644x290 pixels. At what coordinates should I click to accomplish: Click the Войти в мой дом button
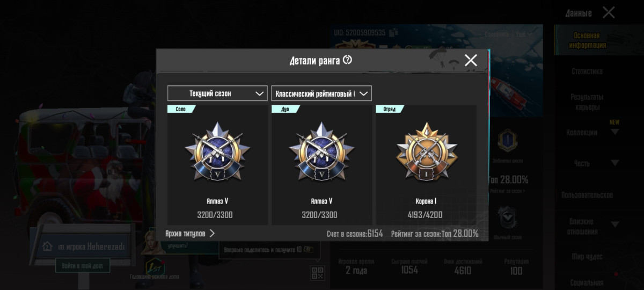point(82,265)
